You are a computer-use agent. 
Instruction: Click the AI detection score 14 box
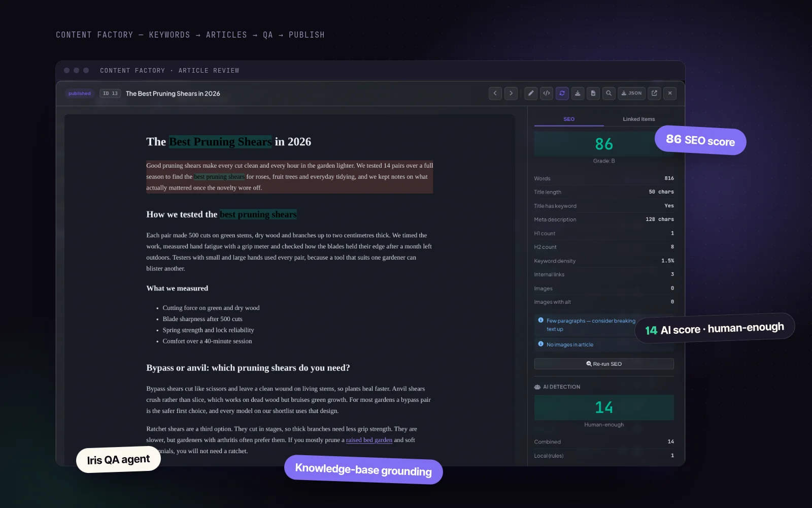pyautogui.click(x=604, y=407)
